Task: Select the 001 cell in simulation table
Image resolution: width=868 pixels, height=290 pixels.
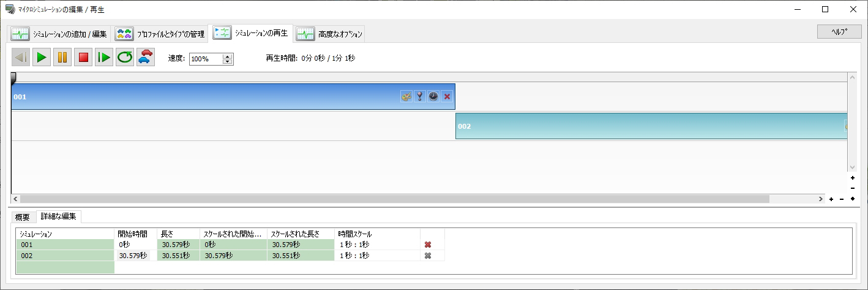Action: [x=66, y=245]
